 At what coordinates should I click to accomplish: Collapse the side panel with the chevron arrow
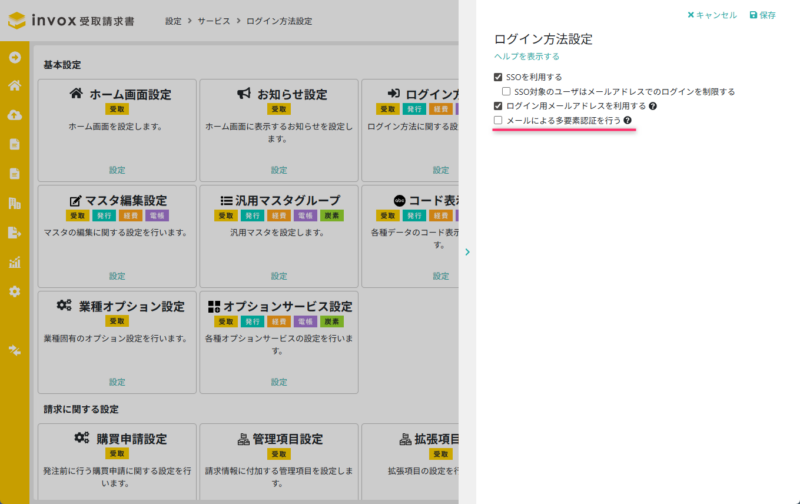point(467,252)
